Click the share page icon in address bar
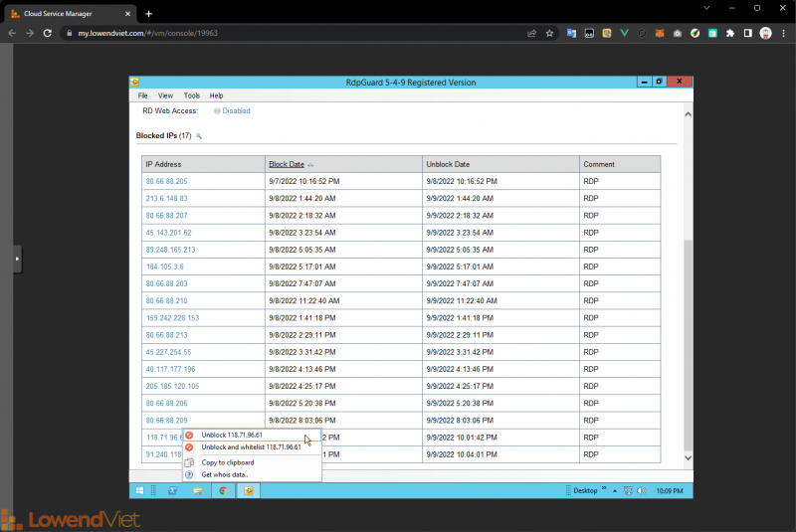 click(531, 33)
